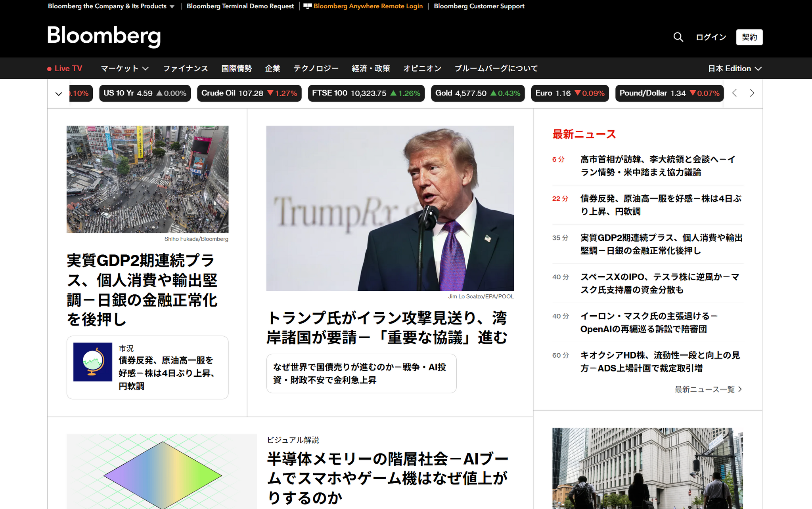
Task: Open the 35分 実質GDP latest news item
Action: [661, 244]
